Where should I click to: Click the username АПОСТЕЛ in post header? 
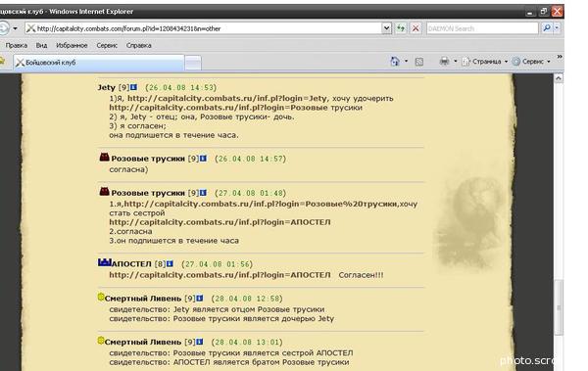[131, 264]
